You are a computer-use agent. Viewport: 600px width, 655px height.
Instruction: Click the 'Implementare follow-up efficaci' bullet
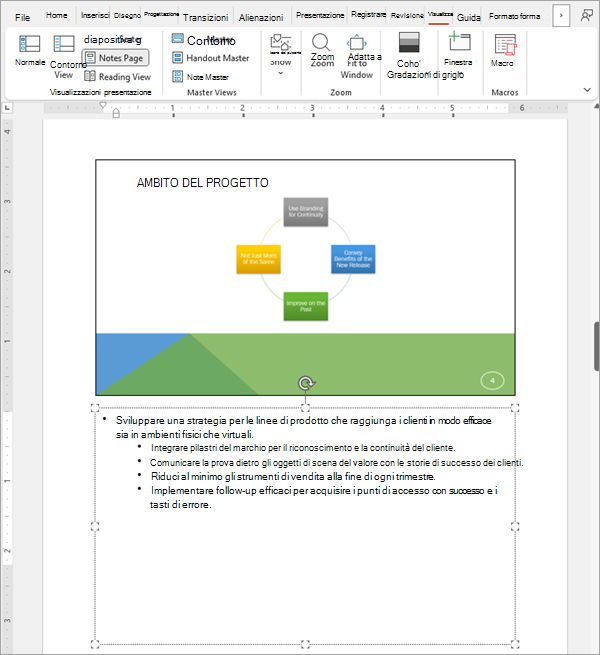pyautogui.click(x=324, y=498)
